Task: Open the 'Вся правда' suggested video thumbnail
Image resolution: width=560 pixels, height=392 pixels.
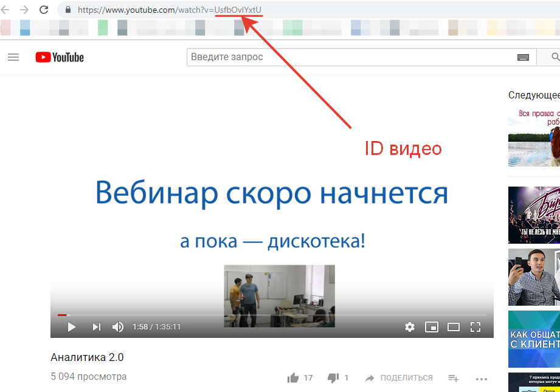Action: [x=534, y=137]
